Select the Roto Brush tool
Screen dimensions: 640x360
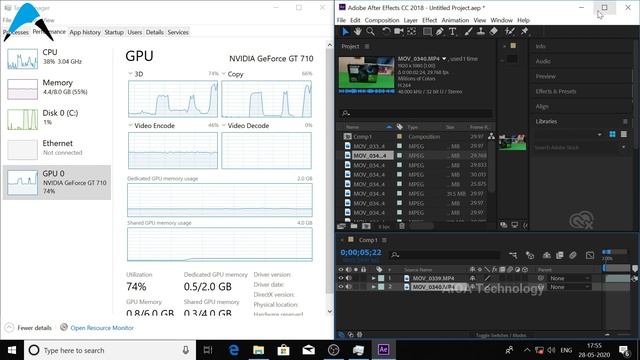coord(509,31)
